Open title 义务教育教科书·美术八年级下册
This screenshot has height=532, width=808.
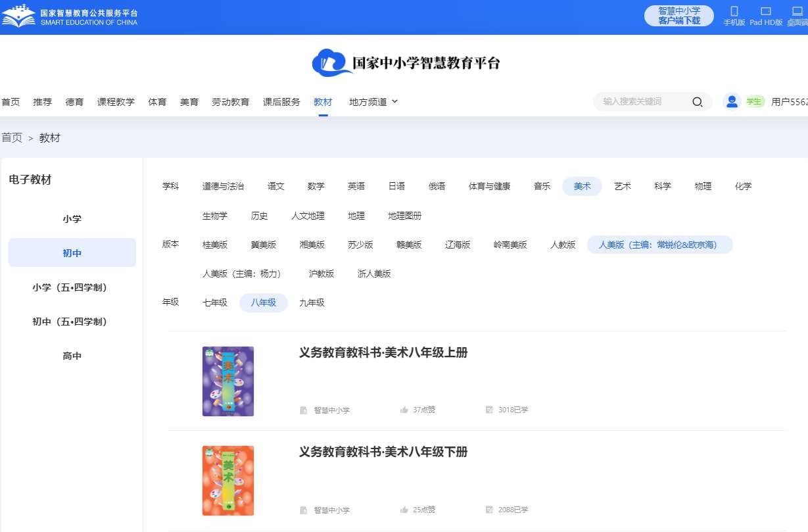coord(383,452)
